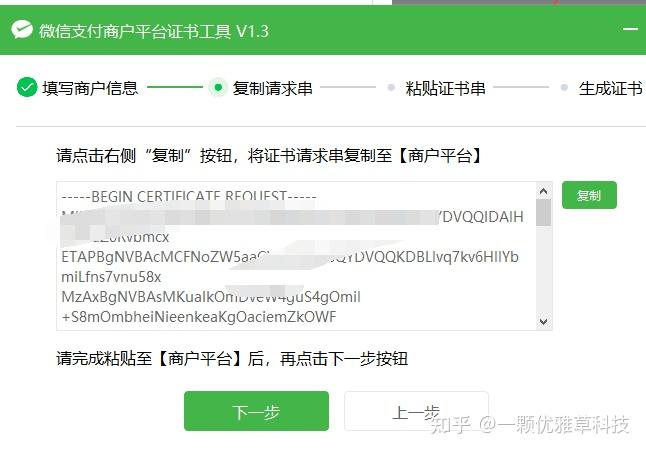Image resolution: width=646 pixels, height=452 pixels.
Task: Click the green checkmark step icon
Action: click(27, 87)
